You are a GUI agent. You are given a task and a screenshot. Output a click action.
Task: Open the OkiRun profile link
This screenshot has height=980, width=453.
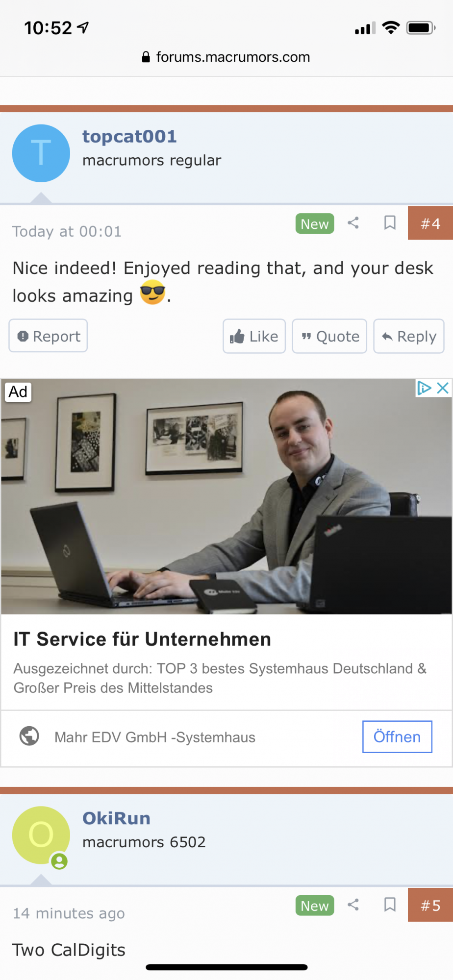116,818
